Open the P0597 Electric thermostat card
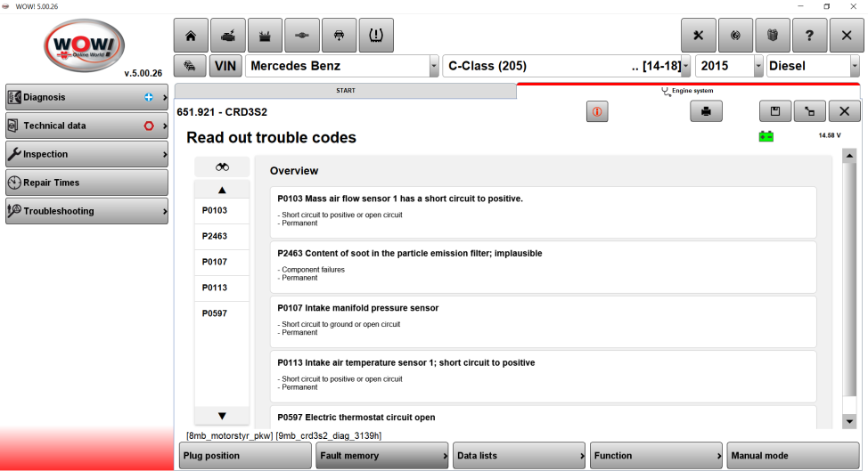The image size is (868, 471). point(543,418)
